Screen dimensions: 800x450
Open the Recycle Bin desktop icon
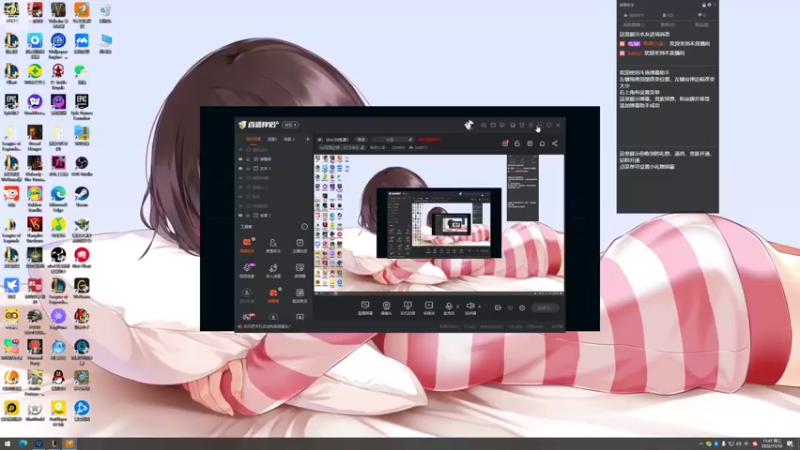[105, 13]
